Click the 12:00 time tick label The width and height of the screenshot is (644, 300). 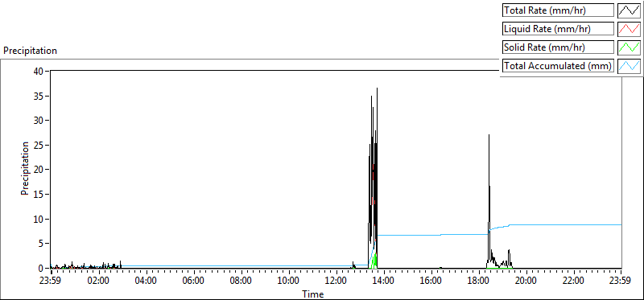point(336,282)
